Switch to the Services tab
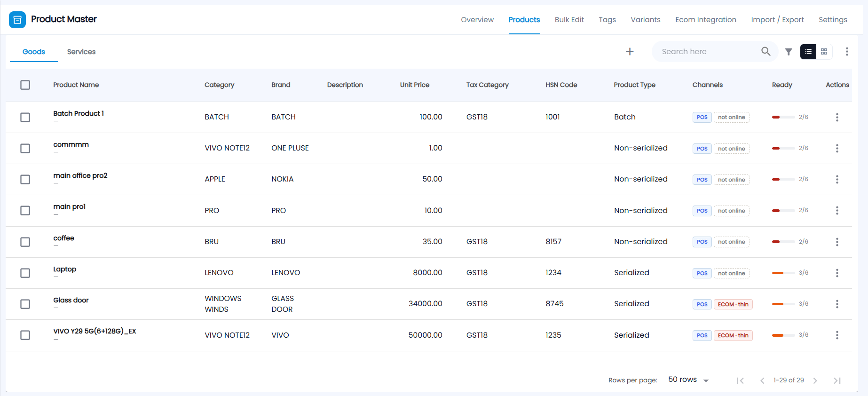868x396 pixels. (81, 52)
